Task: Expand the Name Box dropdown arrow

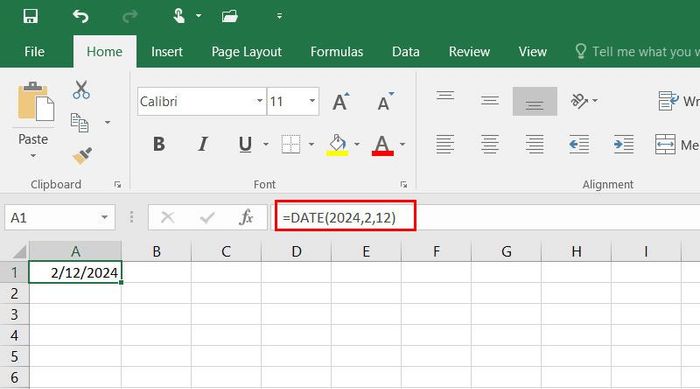Action: coord(104,218)
